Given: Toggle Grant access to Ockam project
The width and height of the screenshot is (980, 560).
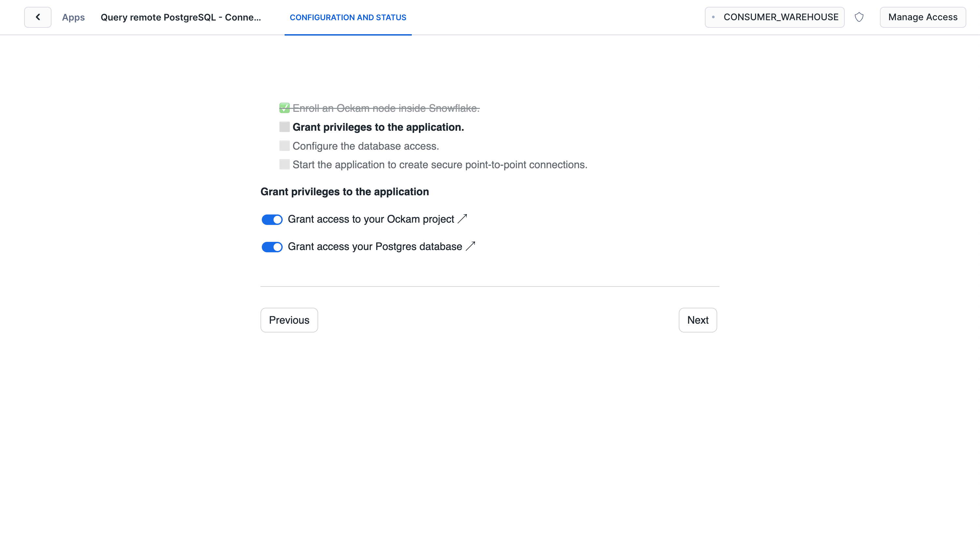Looking at the screenshot, I should (x=272, y=220).
